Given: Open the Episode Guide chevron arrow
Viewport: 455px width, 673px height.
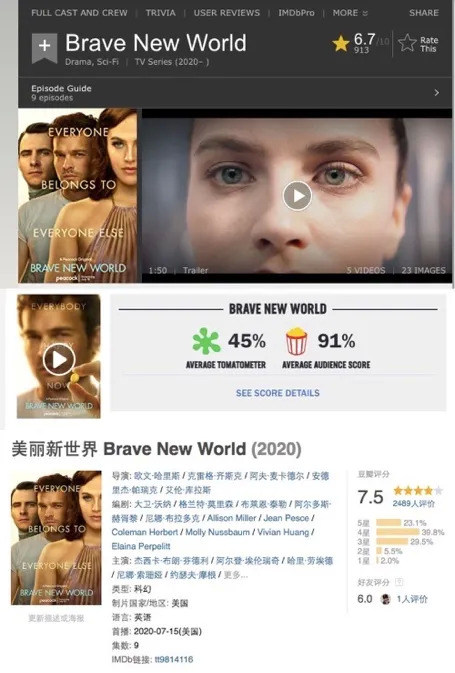Looking at the screenshot, I should tap(437, 93).
